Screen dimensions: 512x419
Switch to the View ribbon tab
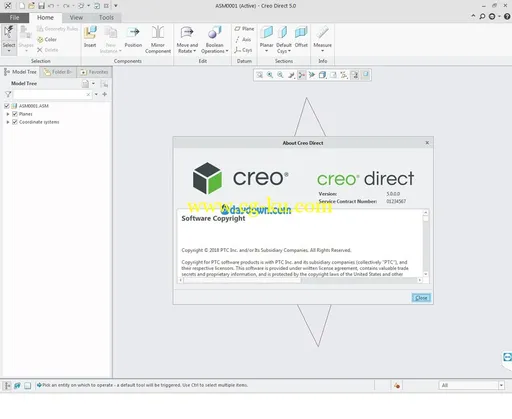pyautogui.click(x=76, y=18)
